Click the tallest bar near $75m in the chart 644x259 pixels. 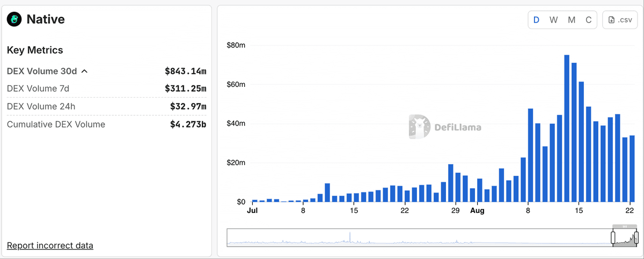click(x=566, y=129)
